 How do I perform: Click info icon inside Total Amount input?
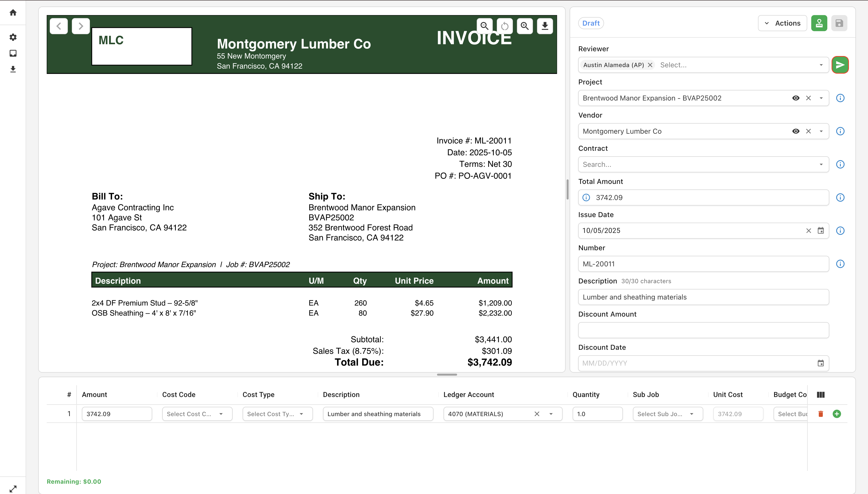tap(586, 197)
